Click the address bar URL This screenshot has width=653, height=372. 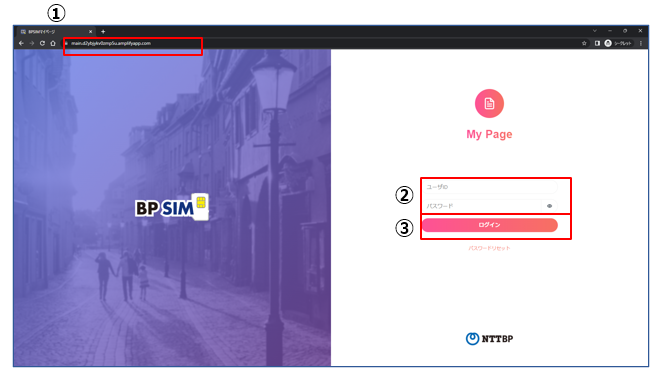click(111, 43)
